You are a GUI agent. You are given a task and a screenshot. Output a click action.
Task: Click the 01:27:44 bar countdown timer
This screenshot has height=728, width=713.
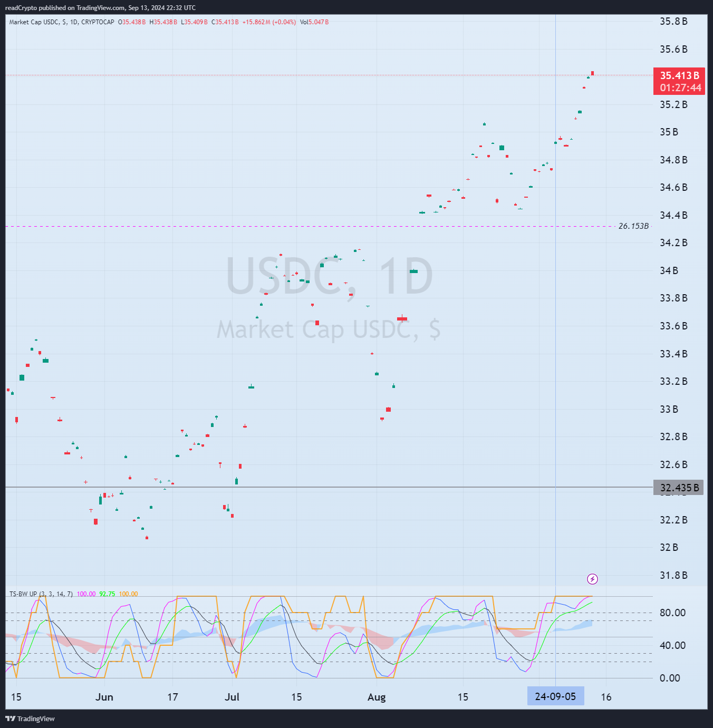pos(680,88)
